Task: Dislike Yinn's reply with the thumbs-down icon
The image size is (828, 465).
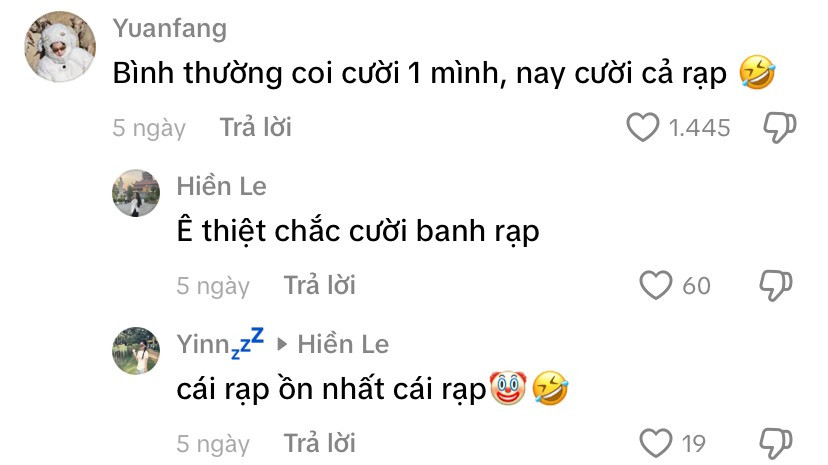Action: 776,443
